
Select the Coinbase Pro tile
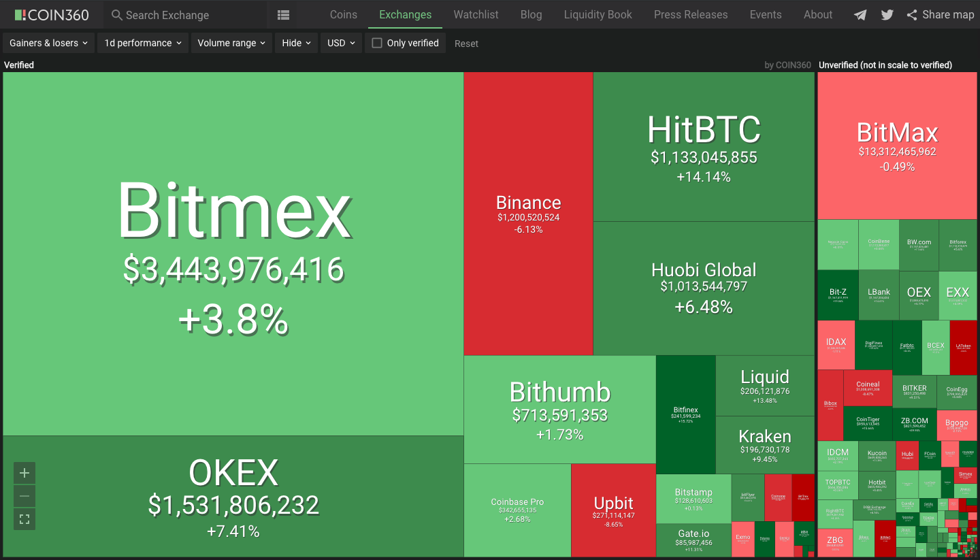[x=517, y=510]
